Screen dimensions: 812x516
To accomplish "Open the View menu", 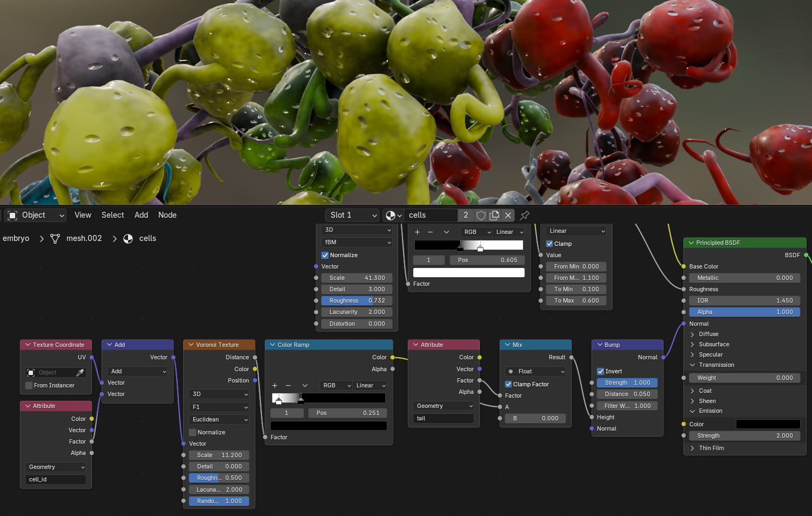I will pos(83,215).
